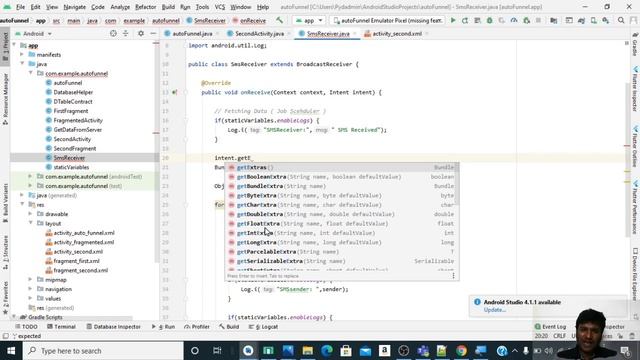Collapse the layout folder
This screenshot has height=360, width=640.
click(x=31, y=223)
